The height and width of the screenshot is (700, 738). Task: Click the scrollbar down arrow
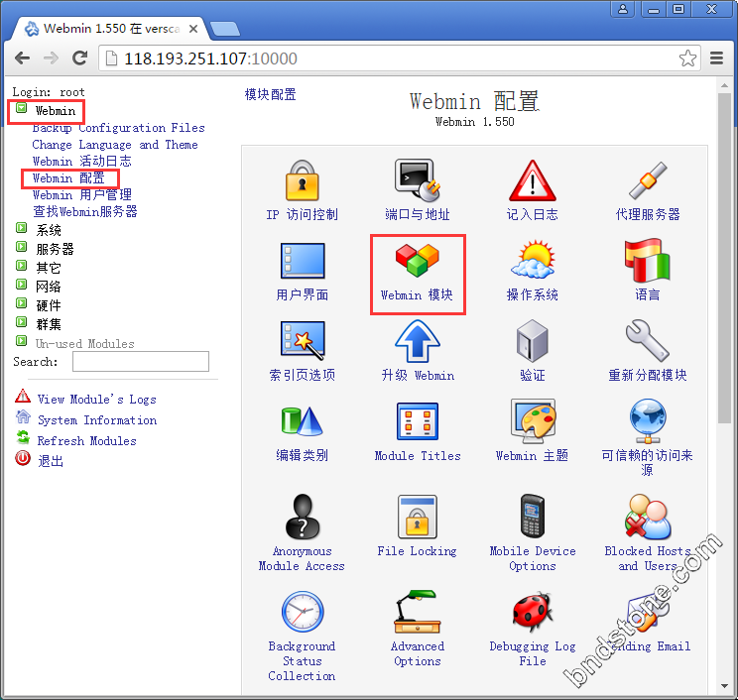[x=724, y=686]
